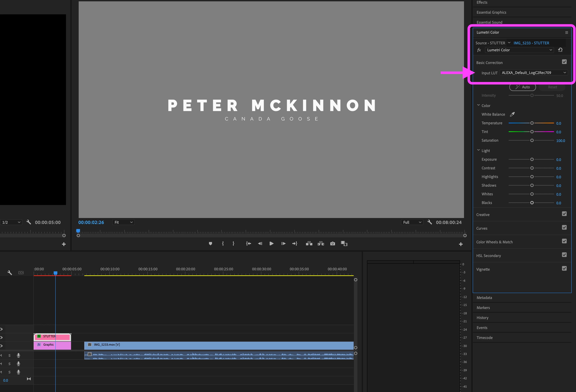Open program monitor wrench settings

[430, 222]
